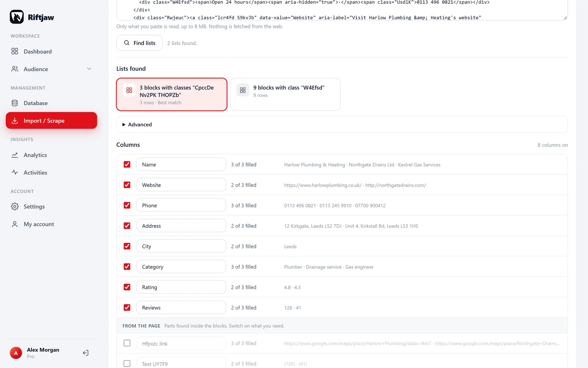This screenshot has width=588, height=368.
Task: Click the Dashboard grid icon
Action: [15, 51]
